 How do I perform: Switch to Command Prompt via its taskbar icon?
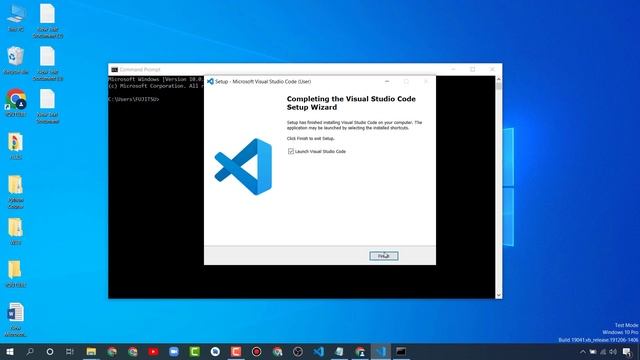[401, 351]
